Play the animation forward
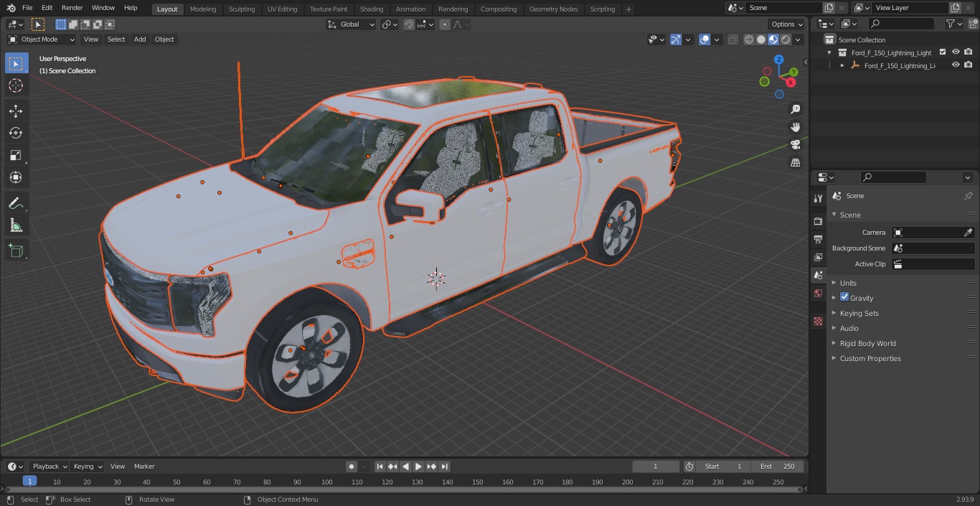The height and width of the screenshot is (506, 980). pos(418,467)
